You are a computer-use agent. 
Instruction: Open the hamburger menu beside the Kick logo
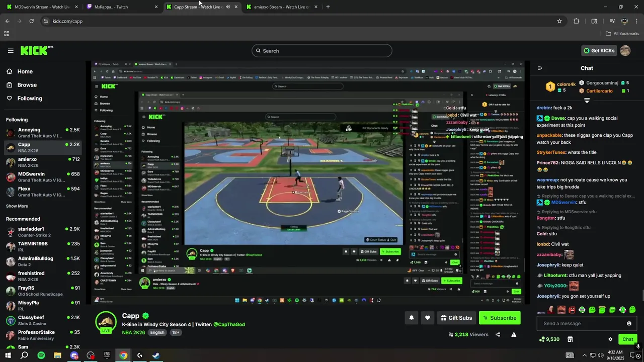(11, 51)
